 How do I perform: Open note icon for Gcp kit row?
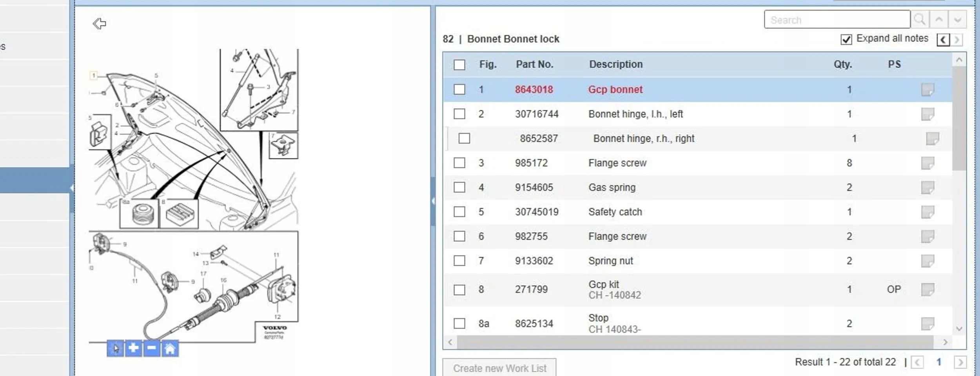pyautogui.click(x=927, y=290)
